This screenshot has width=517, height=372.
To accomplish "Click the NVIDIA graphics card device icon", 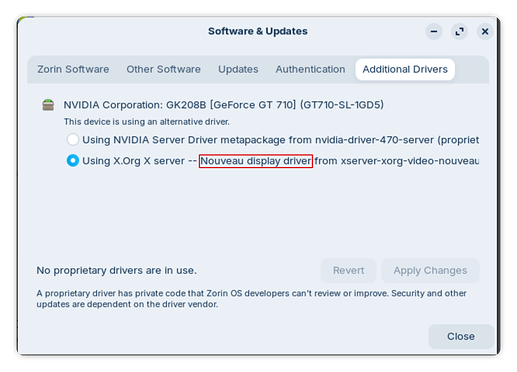I will coord(48,105).
